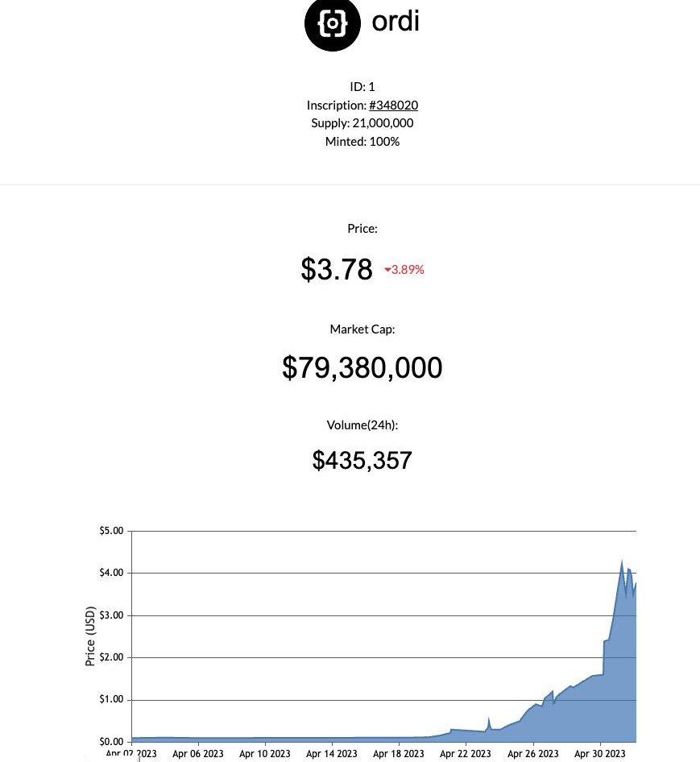Click the $435,357 24h volume value
700x762 pixels.
[x=362, y=460]
